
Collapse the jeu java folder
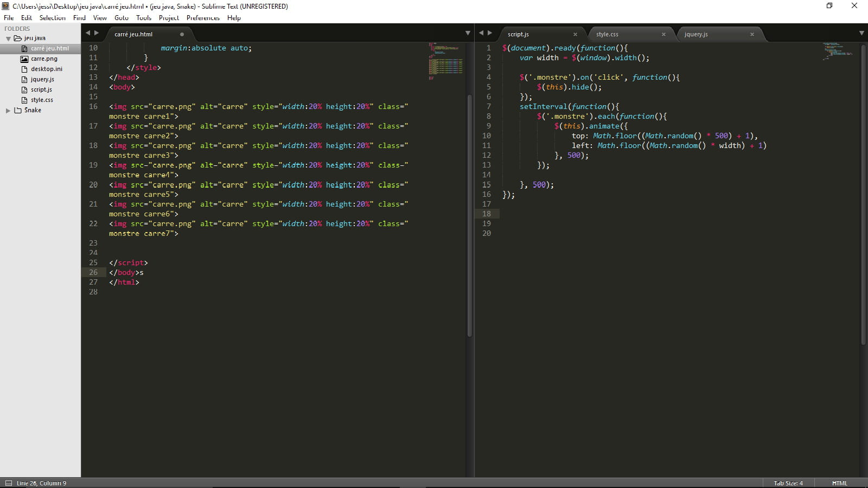[x=8, y=38]
